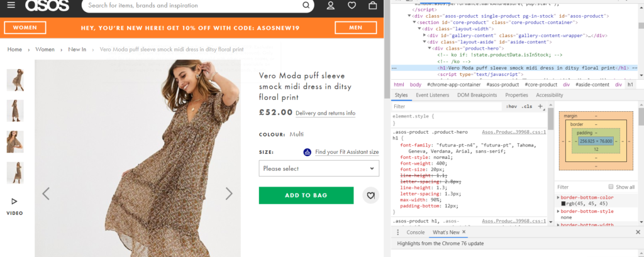Select html breadcrumb in DevTools
The width and height of the screenshot is (644, 257).
399,85
